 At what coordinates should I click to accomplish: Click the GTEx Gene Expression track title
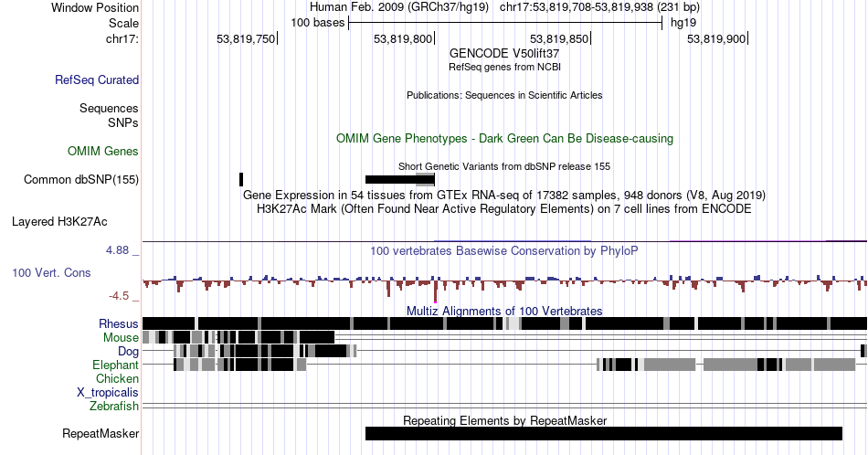(x=504, y=196)
